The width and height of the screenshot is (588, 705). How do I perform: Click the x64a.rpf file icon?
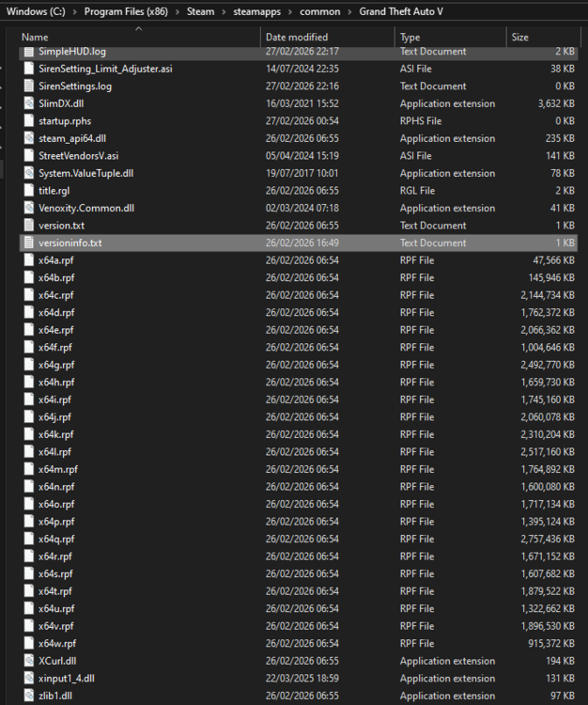click(x=29, y=260)
